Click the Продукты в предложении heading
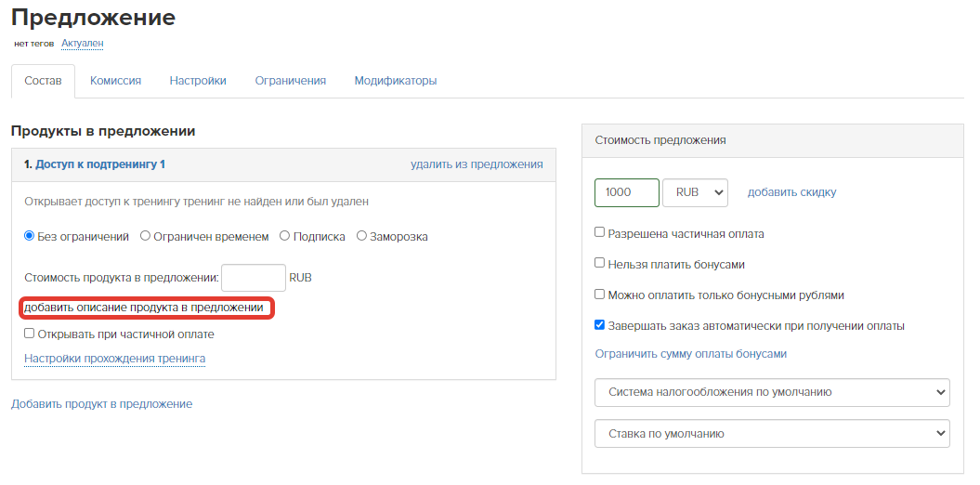The image size is (980, 485). pos(103,131)
